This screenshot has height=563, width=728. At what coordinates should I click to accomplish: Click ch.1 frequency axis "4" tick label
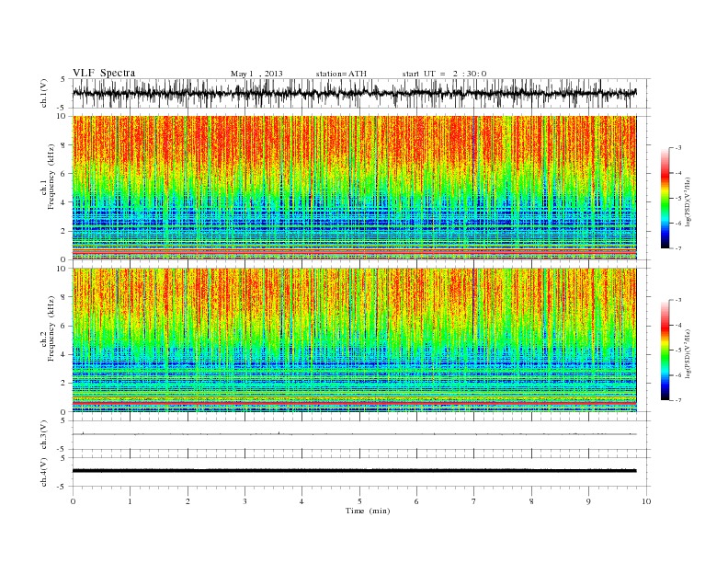[64, 202]
